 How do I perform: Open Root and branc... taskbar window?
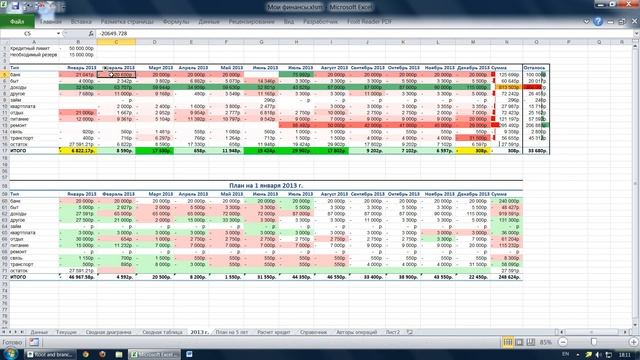(x=51, y=354)
